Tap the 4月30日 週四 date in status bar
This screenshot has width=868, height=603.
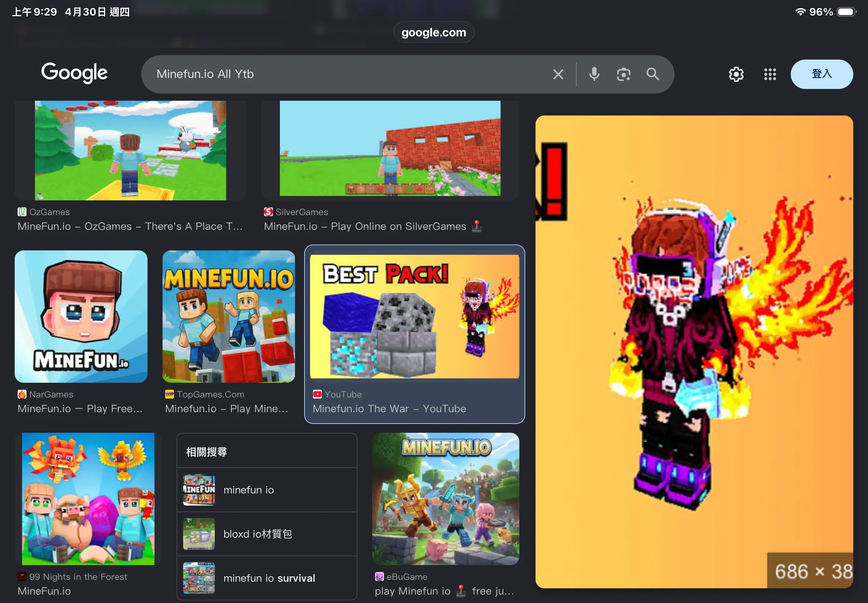pyautogui.click(x=97, y=12)
